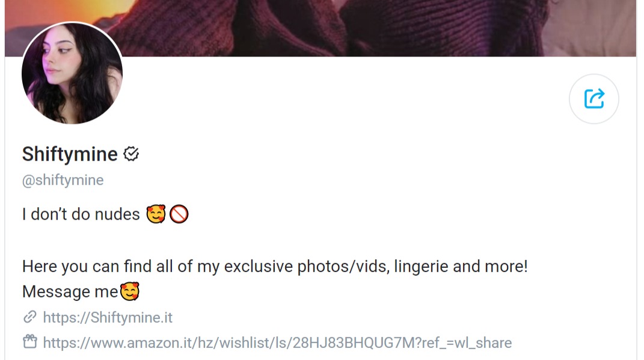Open the circular profile avatar photo

pos(72,73)
